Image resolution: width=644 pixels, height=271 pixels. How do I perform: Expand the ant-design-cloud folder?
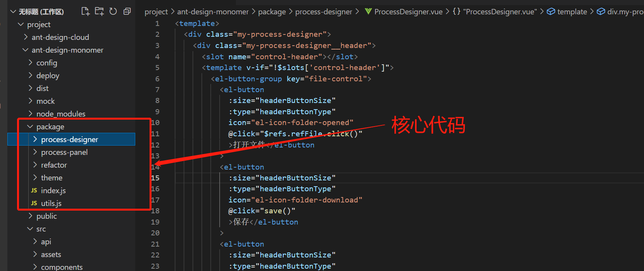tap(26, 37)
